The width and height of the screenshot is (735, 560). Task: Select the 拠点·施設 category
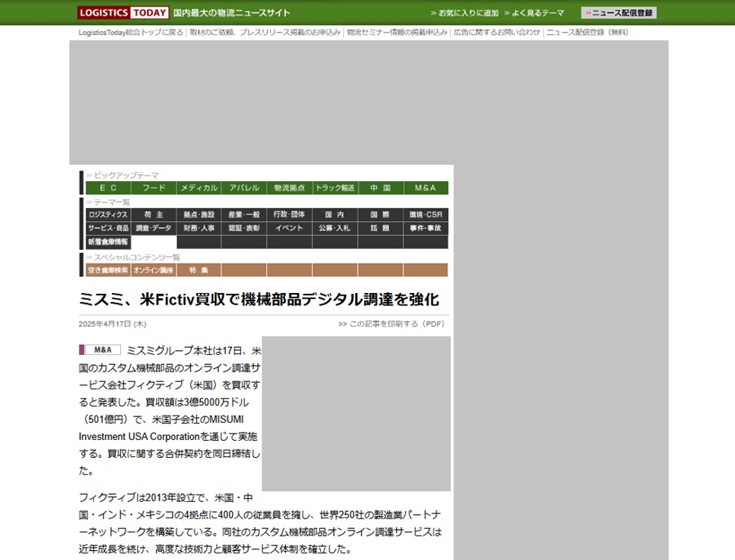click(x=199, y=215)
